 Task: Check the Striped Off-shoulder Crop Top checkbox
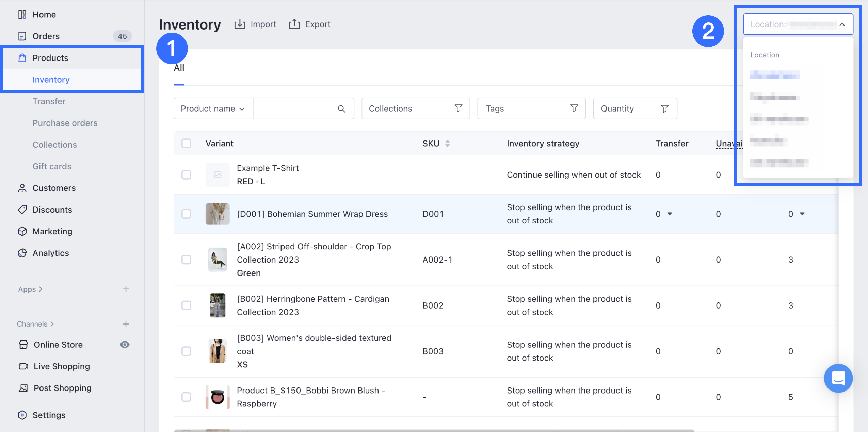click(186, 260)
